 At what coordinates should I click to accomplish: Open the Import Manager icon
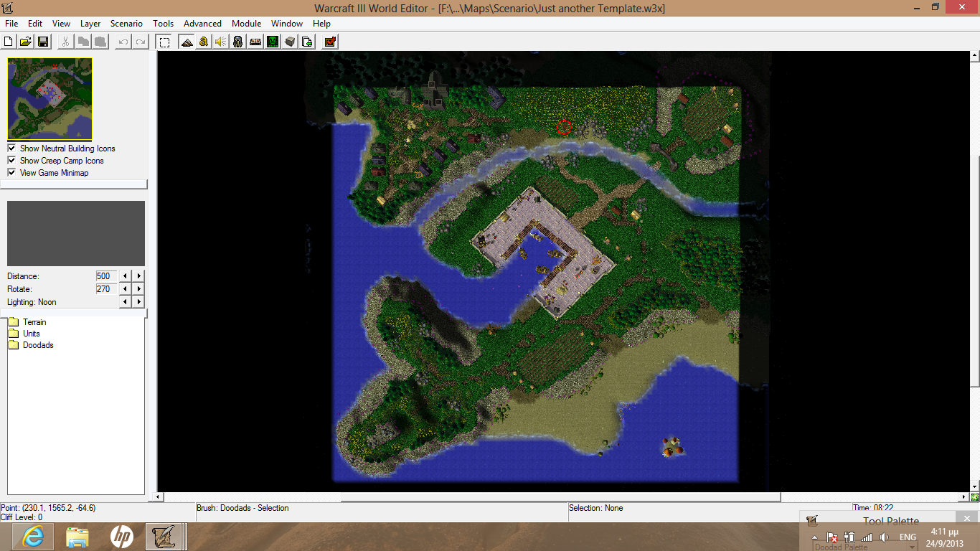[307, 42]
